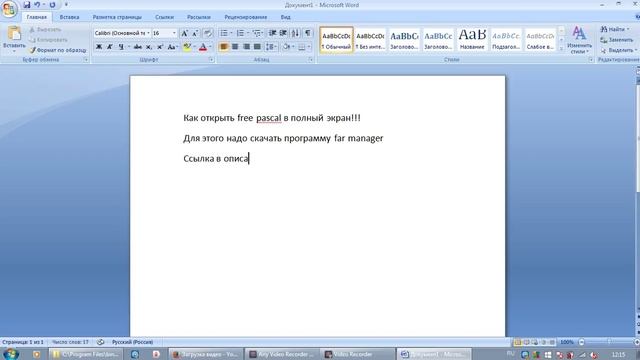Apply the Слабое выделение style
Screen dimensions: 640x360
[540, 40]
